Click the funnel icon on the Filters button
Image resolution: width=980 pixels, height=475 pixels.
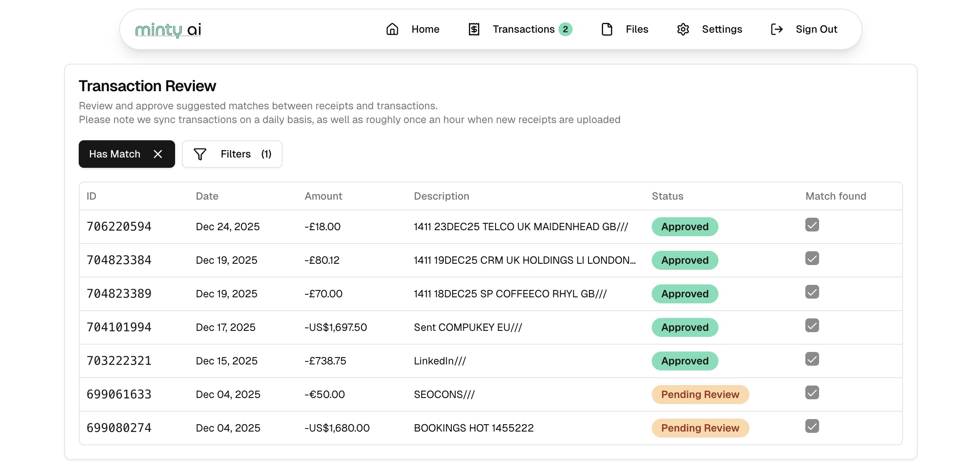[x=200, y=154]
